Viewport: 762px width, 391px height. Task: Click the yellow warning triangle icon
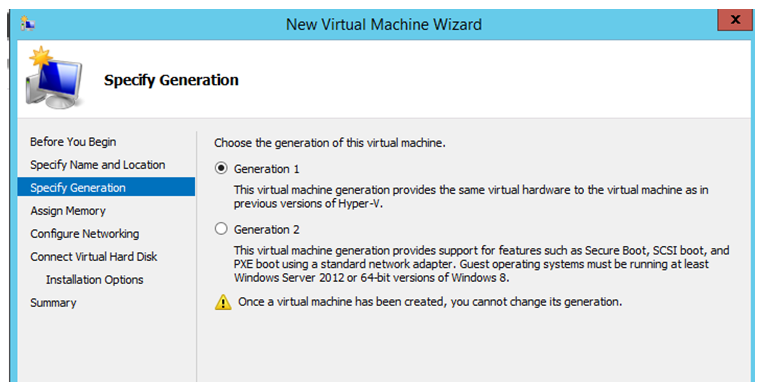coord(223,302)
